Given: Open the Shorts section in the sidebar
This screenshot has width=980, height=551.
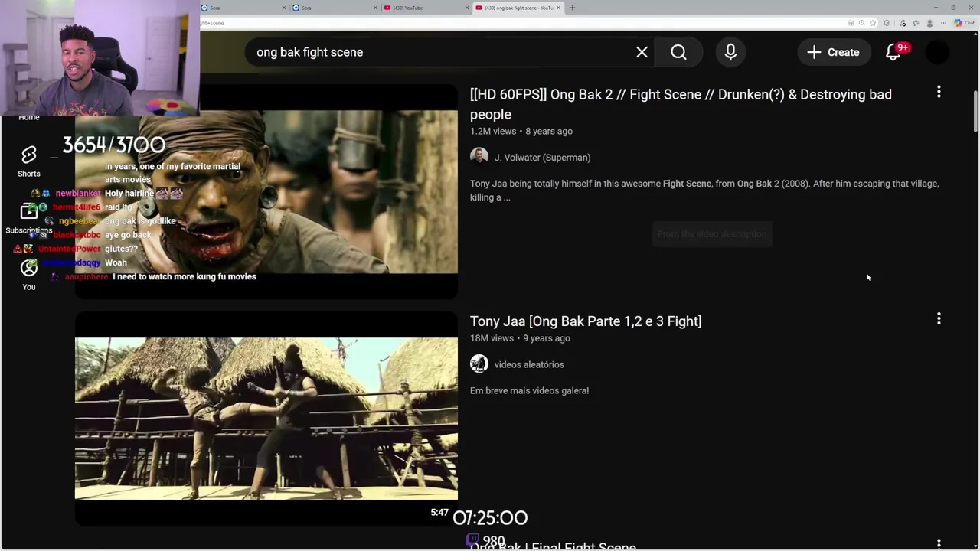Looking at the screenshot, I should coord(29,161).
